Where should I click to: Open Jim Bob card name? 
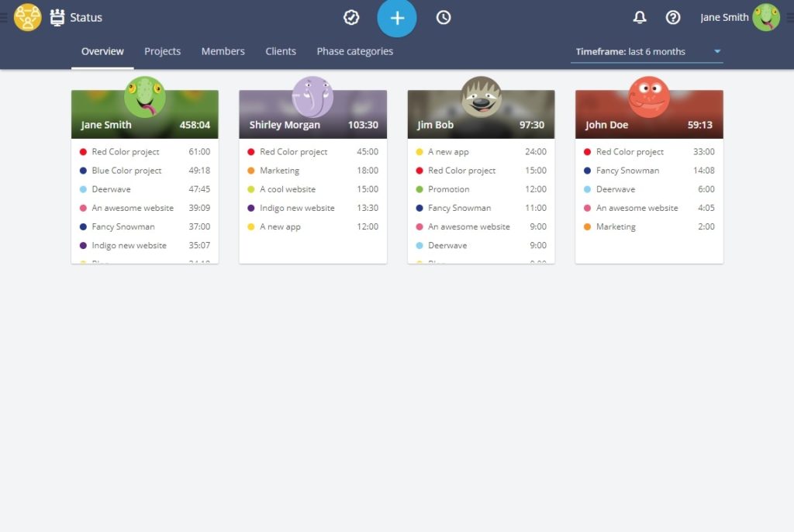[435, 125]
